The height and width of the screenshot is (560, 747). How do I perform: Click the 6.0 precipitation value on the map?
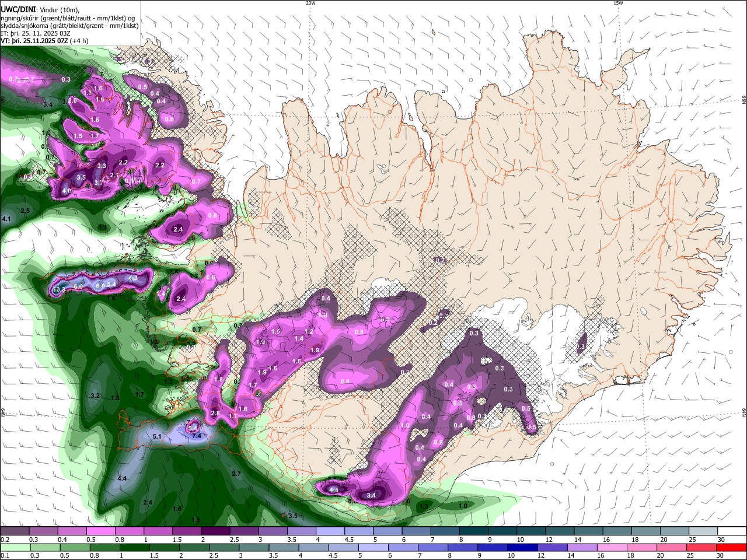click(x=100, y=285)
